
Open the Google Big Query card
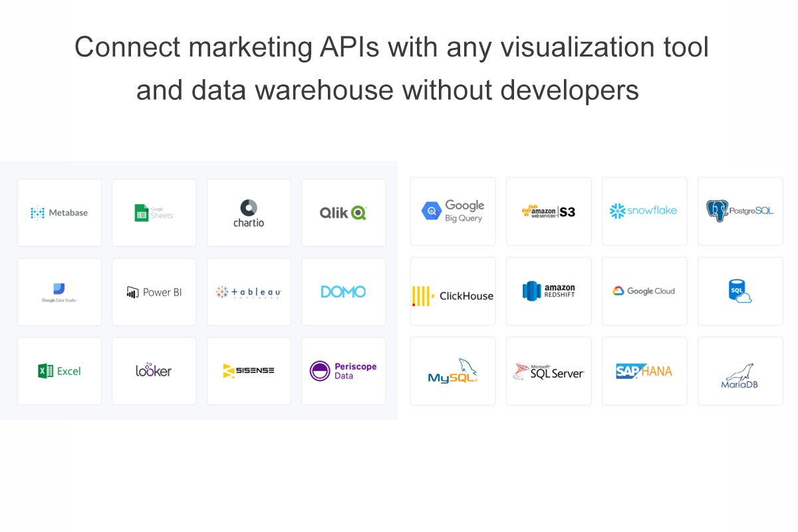453,211
